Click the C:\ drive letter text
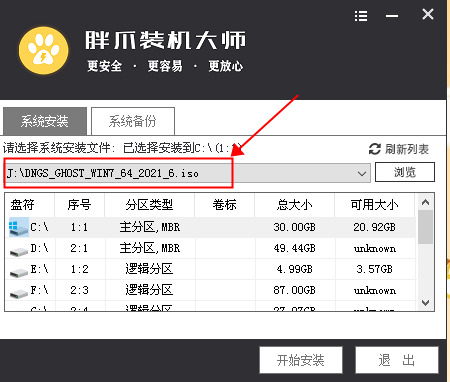 tap(39, 227)
